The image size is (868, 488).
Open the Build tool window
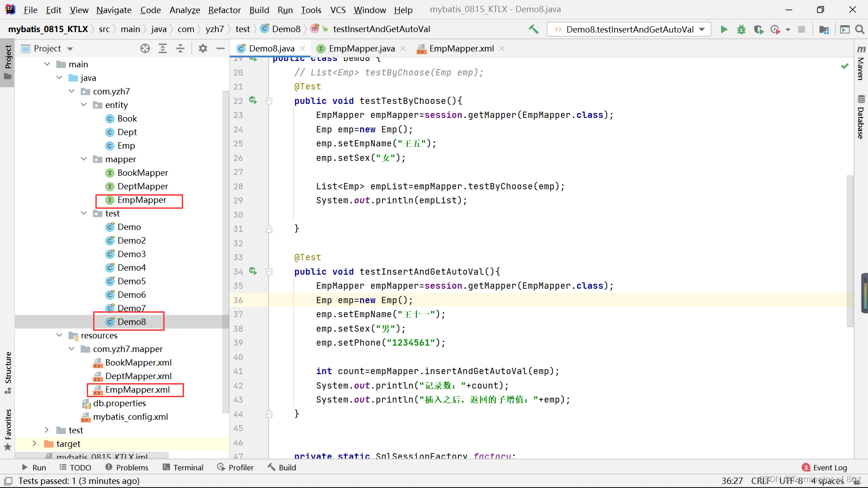282,467
